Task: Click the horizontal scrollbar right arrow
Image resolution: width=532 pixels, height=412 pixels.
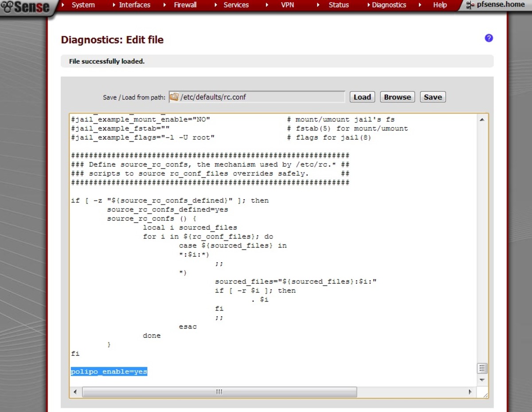Action: pyautogui.click(x=470, y=392)
